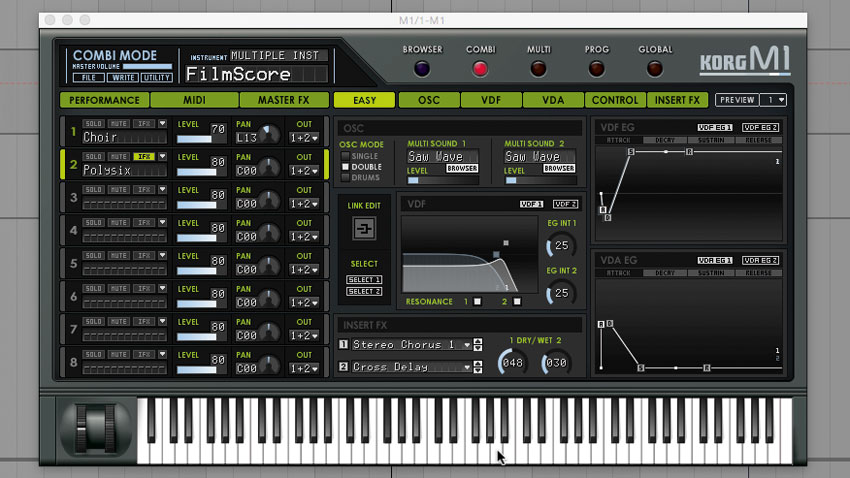
Task: Toggle IFX on part 2 Polysix
Action: (144, 157)
